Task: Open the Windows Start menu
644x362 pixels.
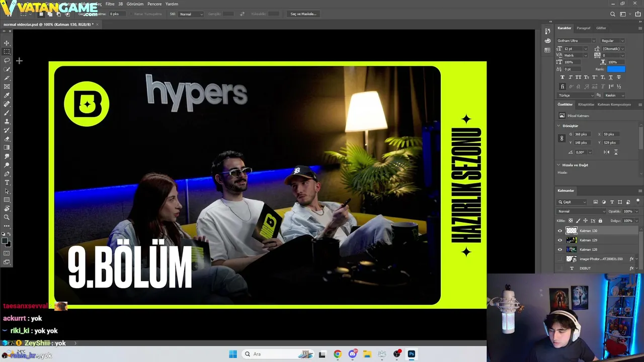Action: tap(233, 354)
